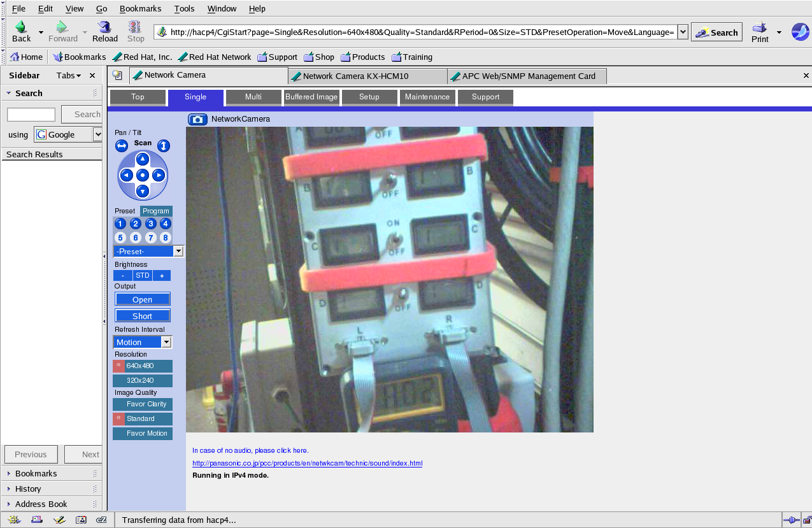
Task: Click the snapshot camera icon above the image
Action: coord(197,119)
